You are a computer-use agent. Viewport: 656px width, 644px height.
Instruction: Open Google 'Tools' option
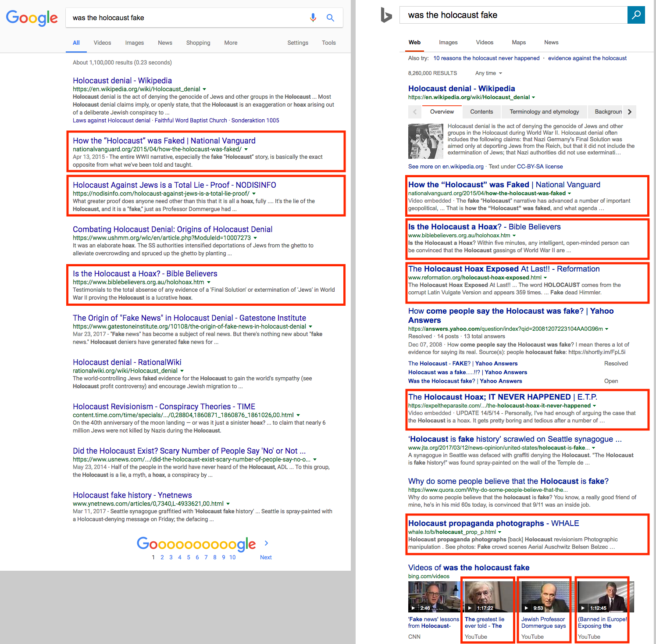point(329,43)
